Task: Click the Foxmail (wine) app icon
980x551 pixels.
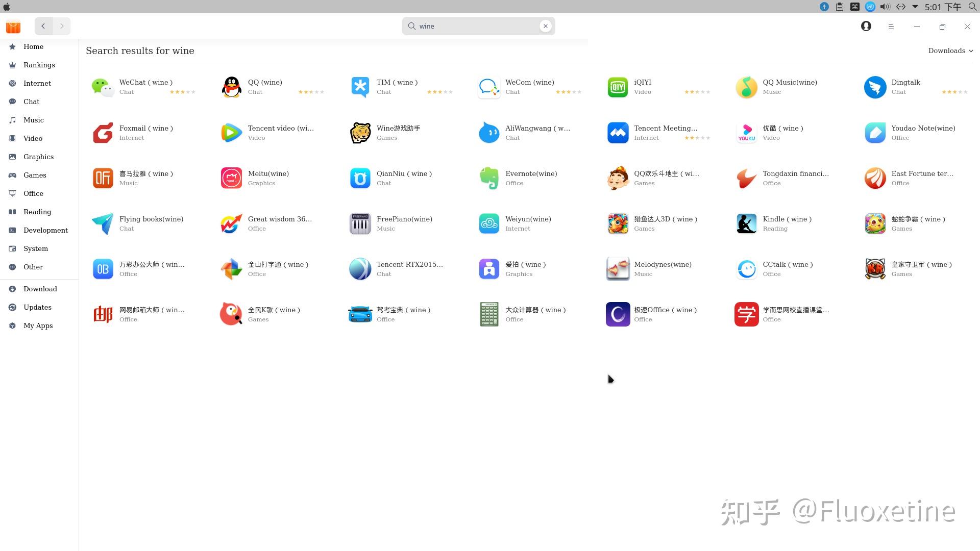Action: pos(103,133)
